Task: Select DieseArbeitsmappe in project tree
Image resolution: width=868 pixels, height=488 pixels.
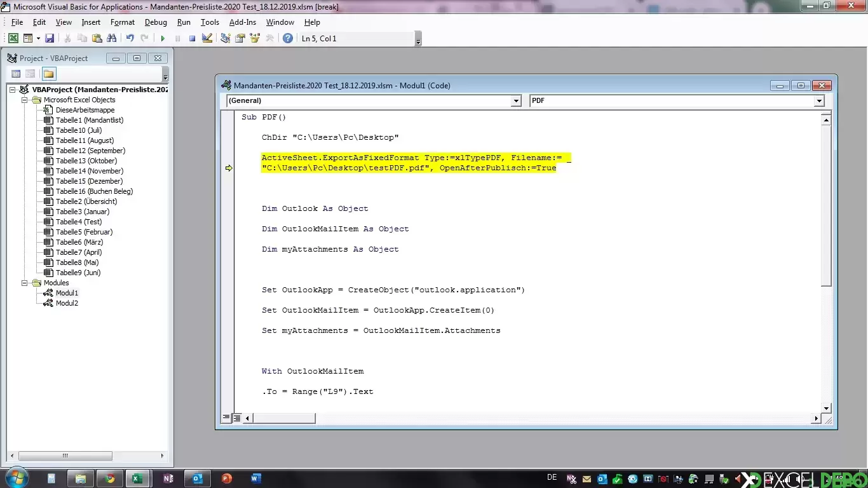Action: point(85,110)
